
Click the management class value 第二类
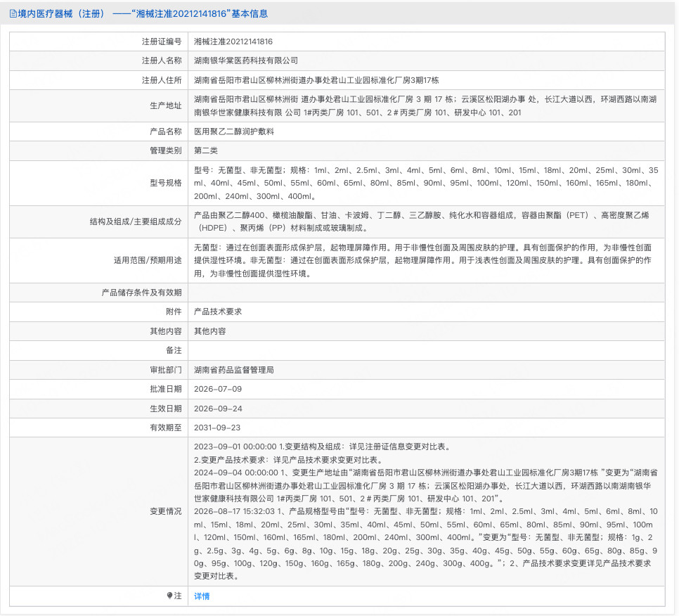pyautogui.click(x=206, y=150)
